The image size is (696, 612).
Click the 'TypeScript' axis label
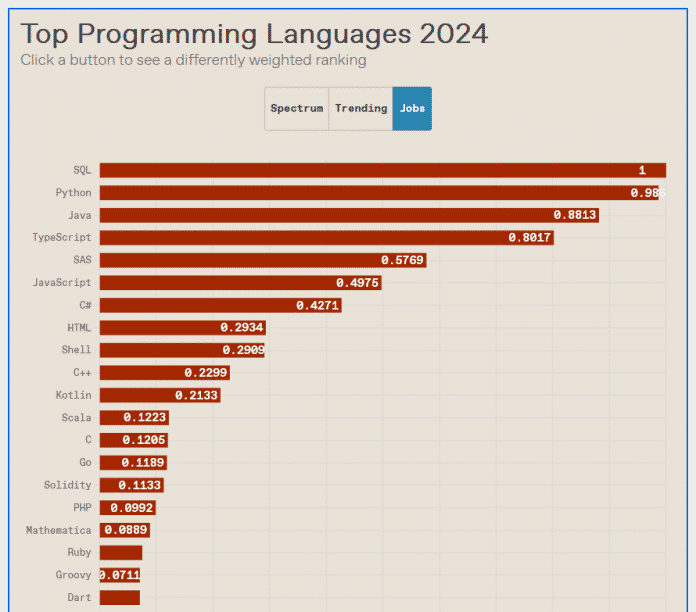pos(62,237)
